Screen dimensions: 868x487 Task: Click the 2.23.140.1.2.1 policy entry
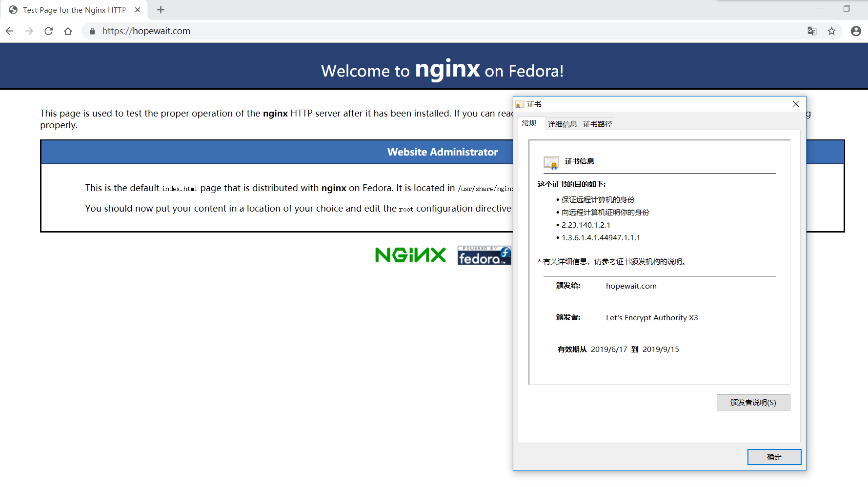coord(586,225)
